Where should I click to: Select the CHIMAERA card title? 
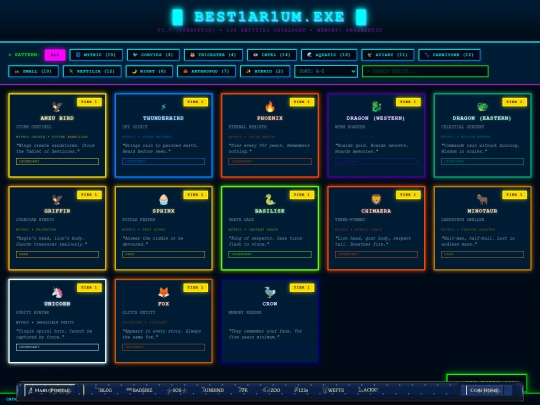376,211
